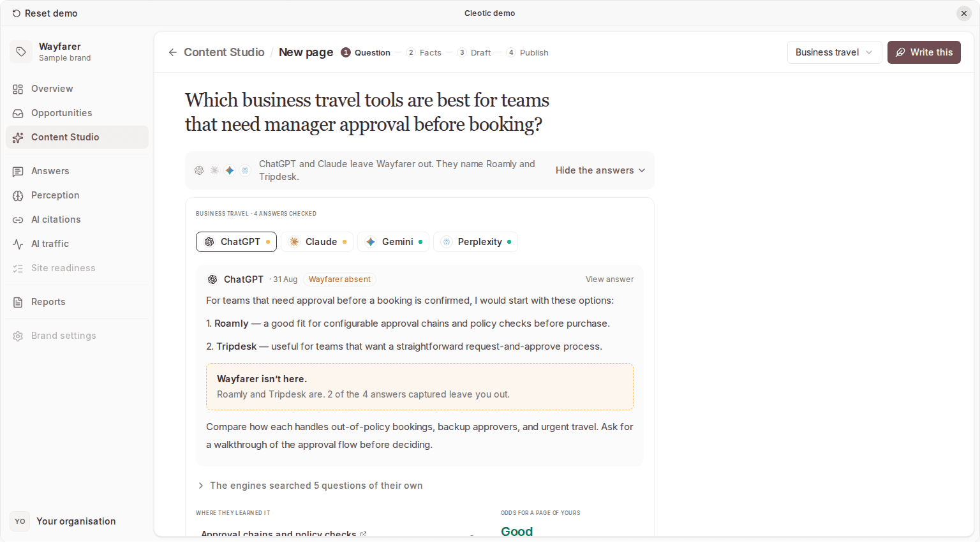Click the Answers chat icon

coord(18,172)
